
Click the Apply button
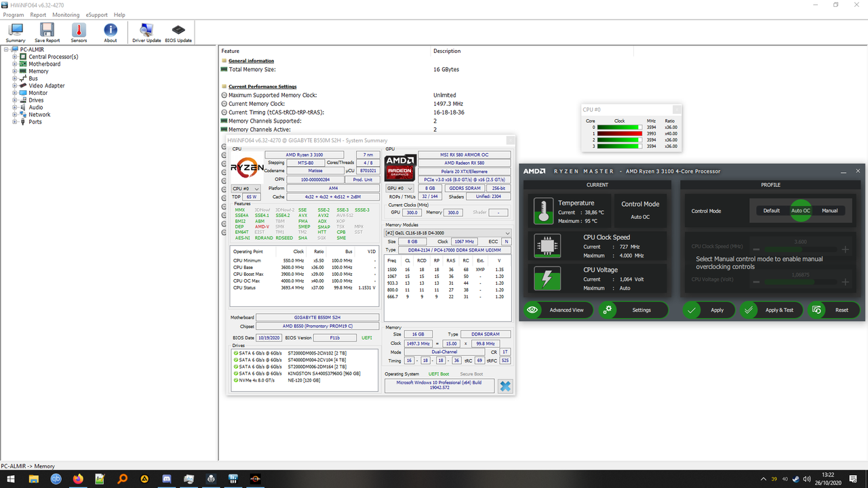[x=708, y=310]
